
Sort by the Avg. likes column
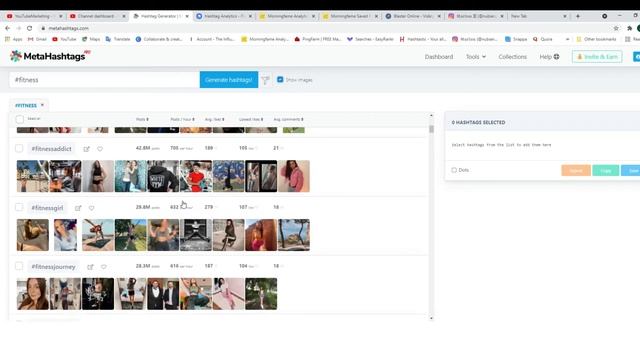(215, 119)
